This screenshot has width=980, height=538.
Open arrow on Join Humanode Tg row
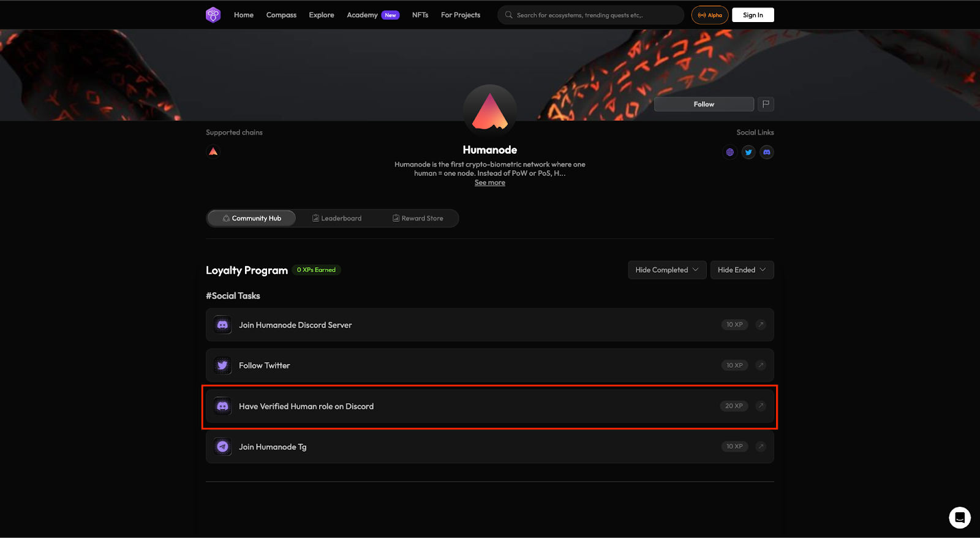(x=761, y=447)
